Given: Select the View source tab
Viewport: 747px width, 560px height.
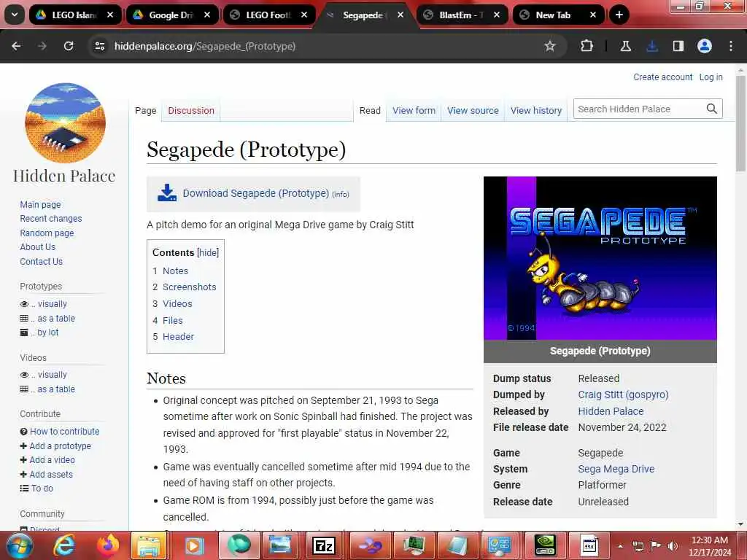Looking at the screenshot, I should point(473,111).
